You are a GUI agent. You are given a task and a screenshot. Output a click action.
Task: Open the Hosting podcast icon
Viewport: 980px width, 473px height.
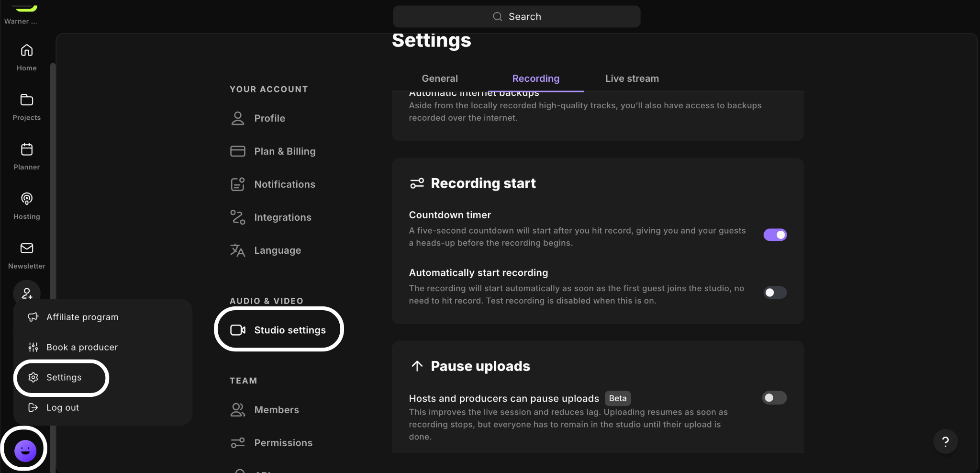[27, 199]
